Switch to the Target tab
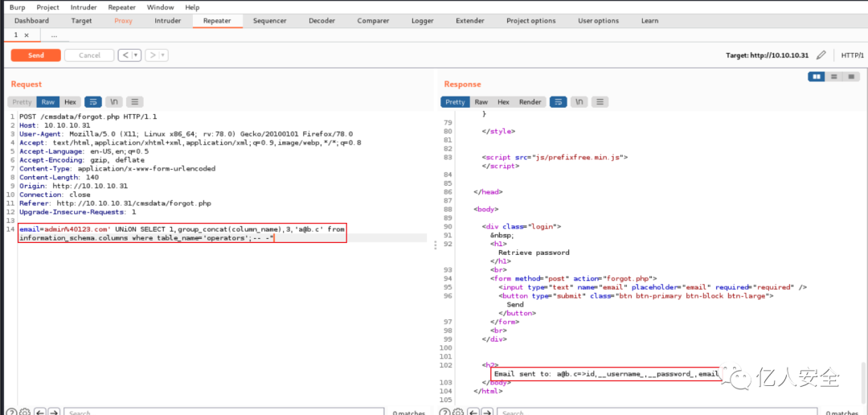Image resolution: width=868 pixels, height=415 pixels. 81,20
